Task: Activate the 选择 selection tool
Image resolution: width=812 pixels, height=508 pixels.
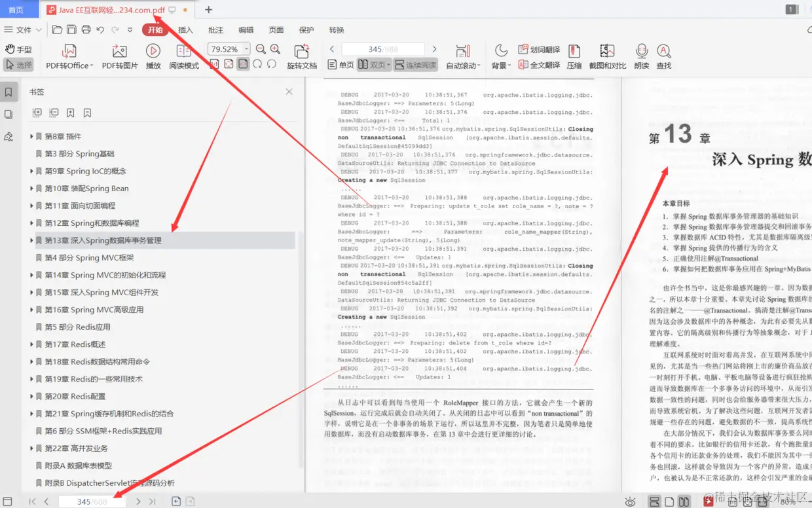Action: 18,65
